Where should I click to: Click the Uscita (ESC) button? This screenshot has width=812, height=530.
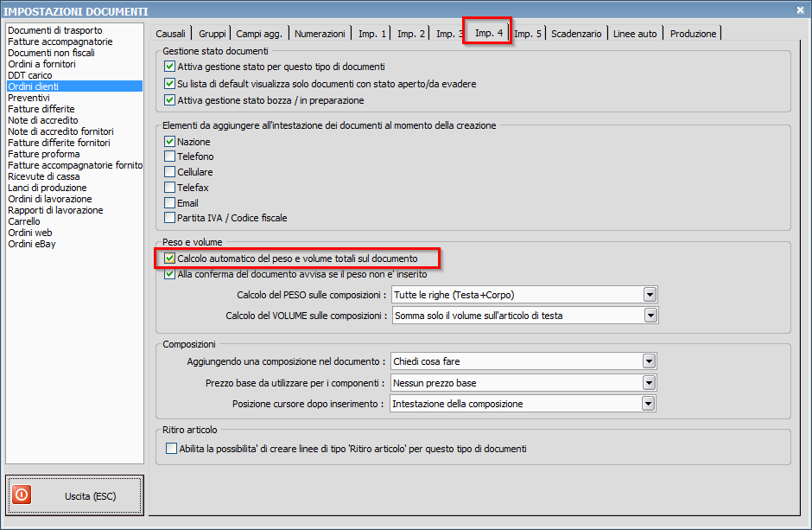click(x=74, y=495)
